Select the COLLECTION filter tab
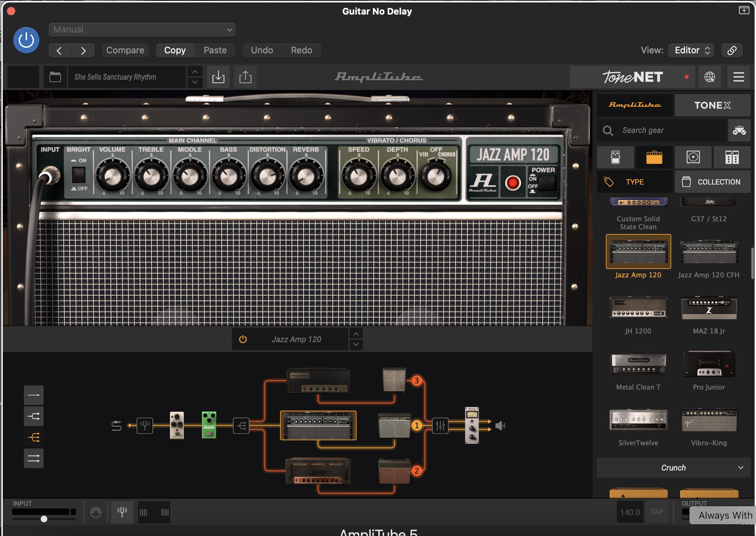The width and height of the screenshot is (756, 536). tap(712, 182)
